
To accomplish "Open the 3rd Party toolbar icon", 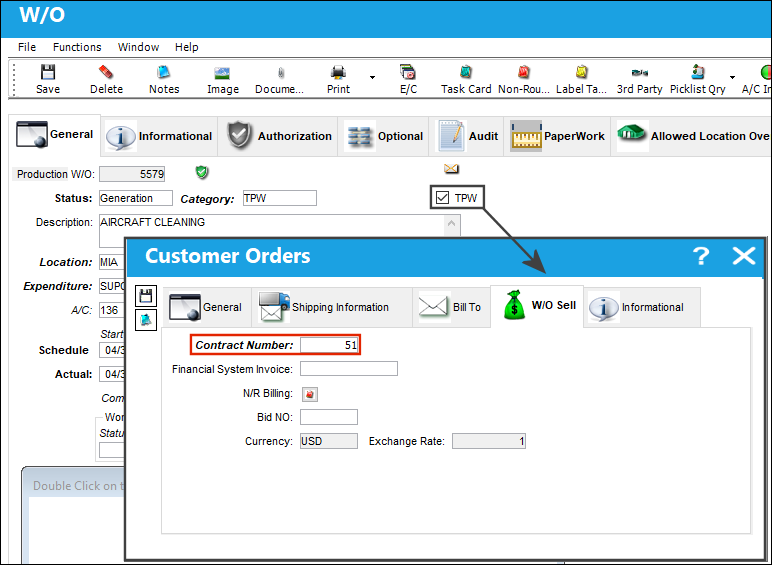I will 640,73.
